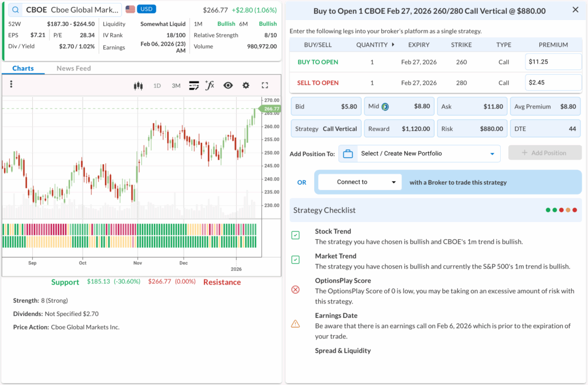Screen dimensions: 588x385
Task: Expand the Quantity column arrow
Action: pos(393,45)
